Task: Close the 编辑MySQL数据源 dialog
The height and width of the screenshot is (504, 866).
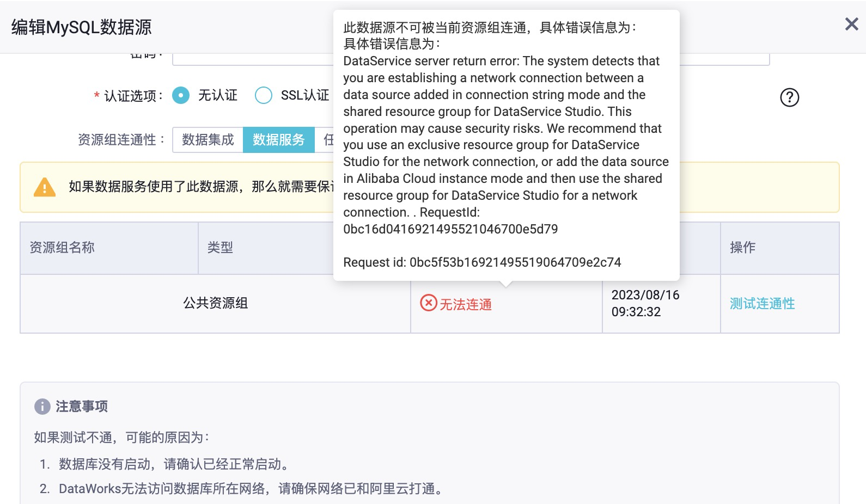Action: click(x=851, y=24)
